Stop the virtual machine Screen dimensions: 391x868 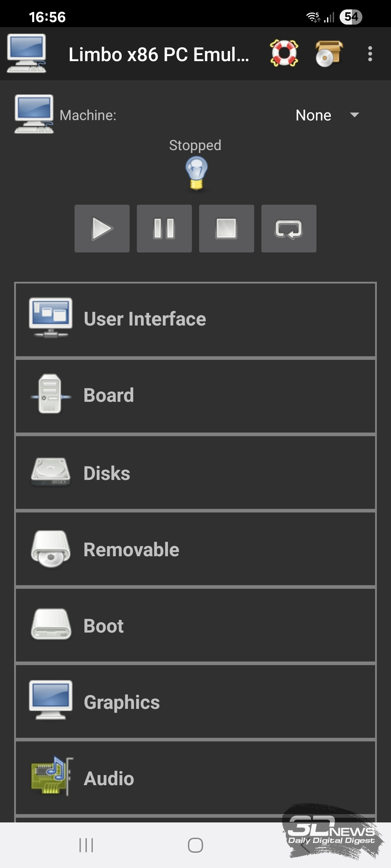point(226,229)
